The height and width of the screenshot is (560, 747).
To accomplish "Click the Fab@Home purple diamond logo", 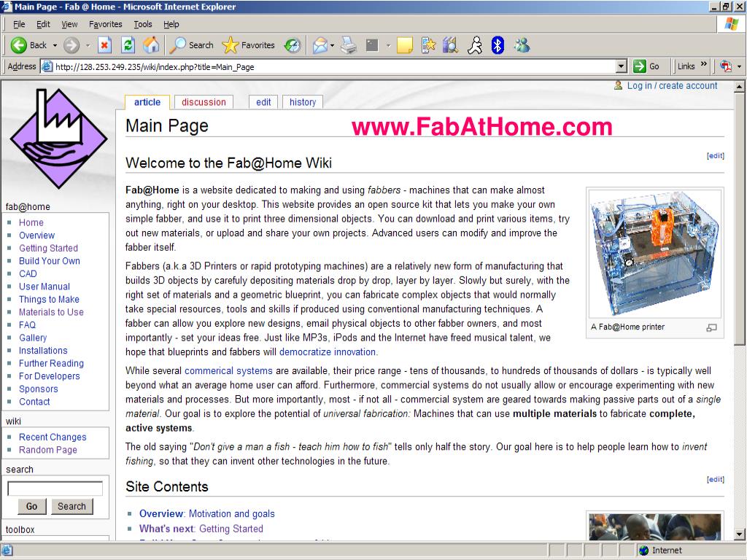I will coord(58,139).
